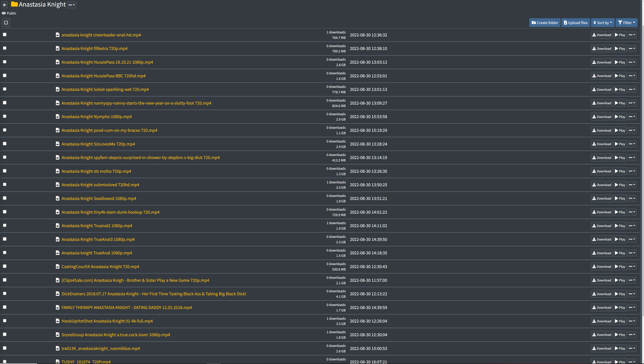The height and width of the screenshot is (364, 644).
Task: Open the more-options menu for the 14:39:59 file
Action: pos(632,307)
